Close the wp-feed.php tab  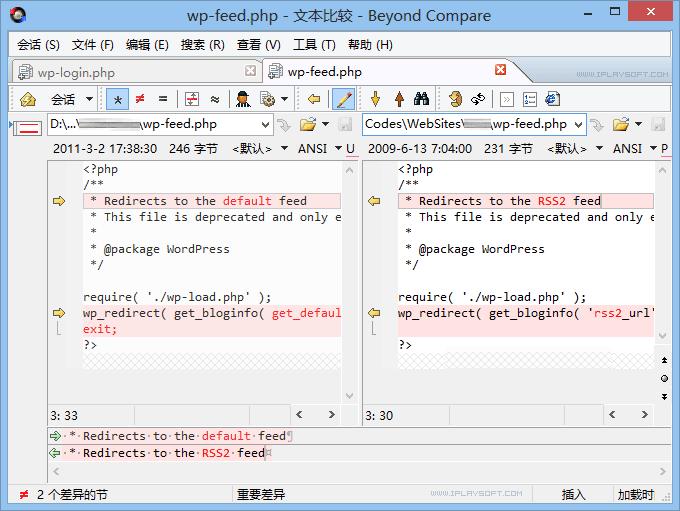[x=500, y=70]
